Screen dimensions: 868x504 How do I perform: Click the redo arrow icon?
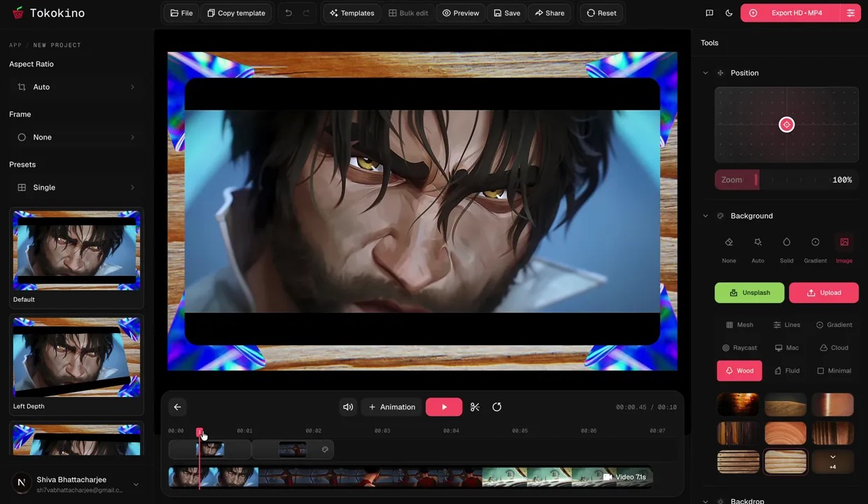point(306,13)
